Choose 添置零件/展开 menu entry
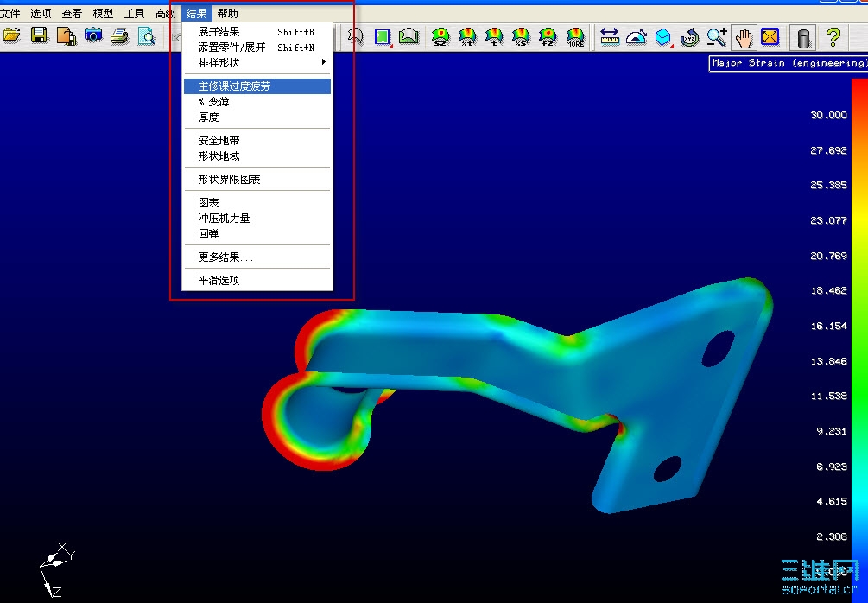The image size is (868, 603). point(257,47)
